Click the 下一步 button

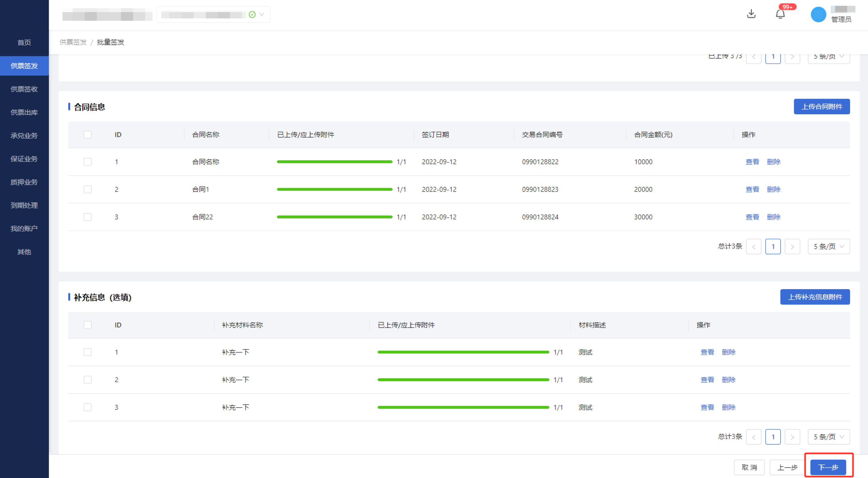tap(828, 467)
